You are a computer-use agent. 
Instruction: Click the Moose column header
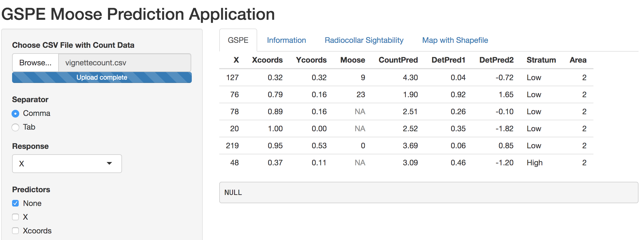(353, 60)
